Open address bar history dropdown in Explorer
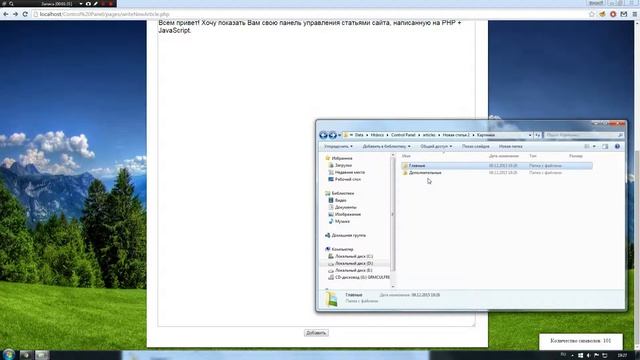The width and height of the screenshot is (640, 360). [530, 135]
